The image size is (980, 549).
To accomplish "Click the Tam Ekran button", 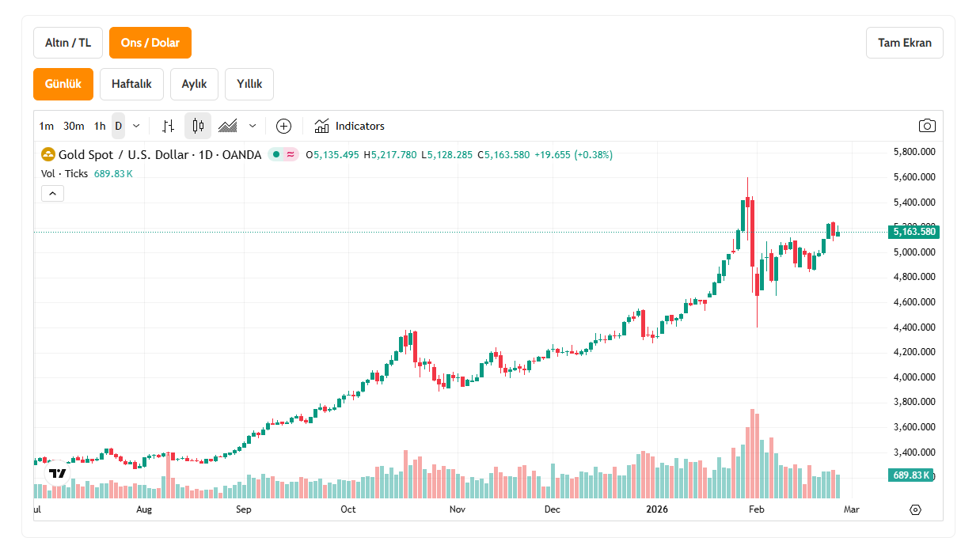I will coord(904,43).
